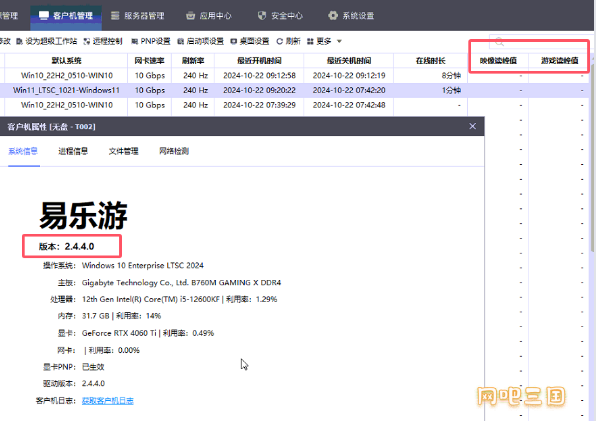Click the search box in toolbar
The image size is (596, 421).
[x=539, y=42]
